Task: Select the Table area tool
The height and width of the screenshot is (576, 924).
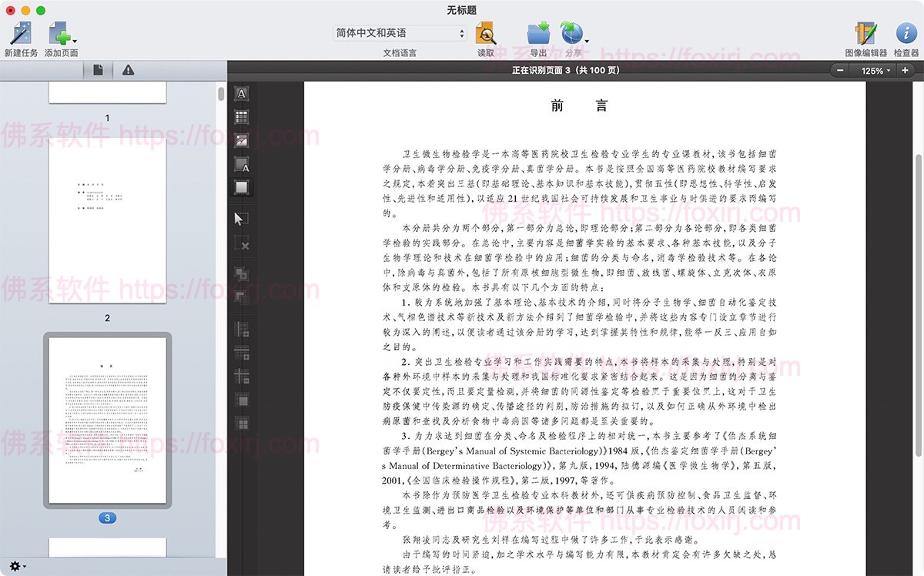Action: pos(241,116)
